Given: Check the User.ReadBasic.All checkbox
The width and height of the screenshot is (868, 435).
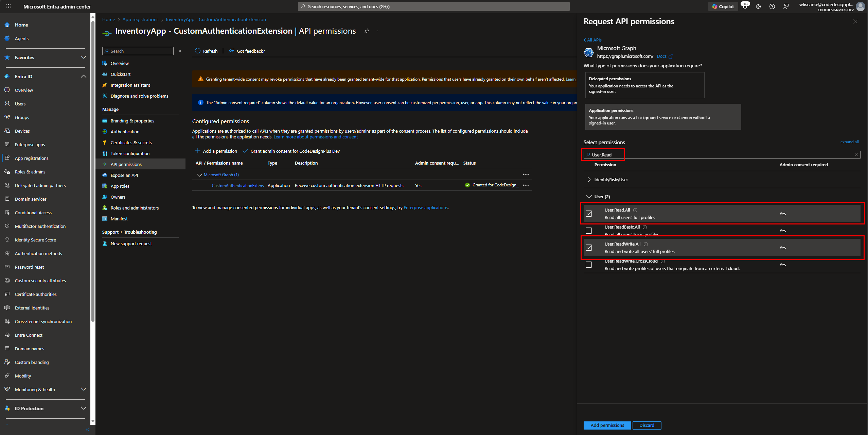Looking at the screenshot, I should [x=589, y=231].
